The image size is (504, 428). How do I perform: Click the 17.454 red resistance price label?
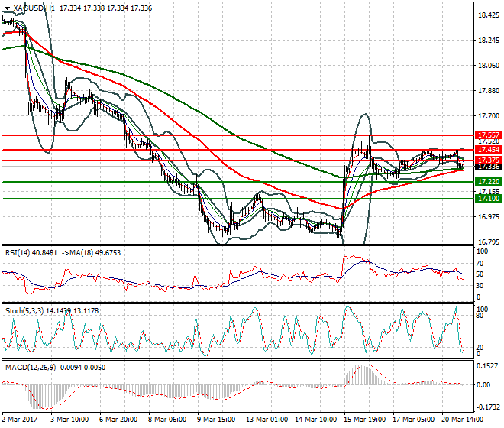pos(488,150)
